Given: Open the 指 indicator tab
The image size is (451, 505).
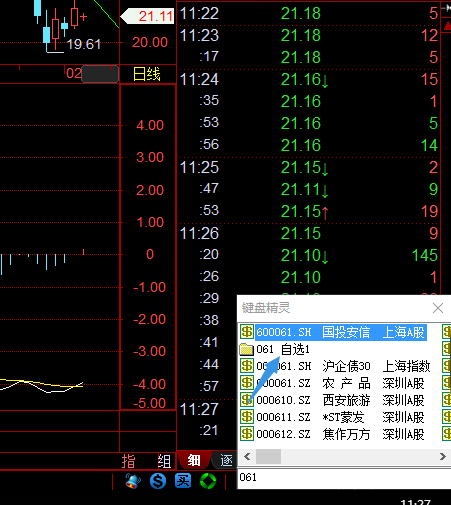Looking at the screenshot, I should pyautogui.click(x=129, y=461).
